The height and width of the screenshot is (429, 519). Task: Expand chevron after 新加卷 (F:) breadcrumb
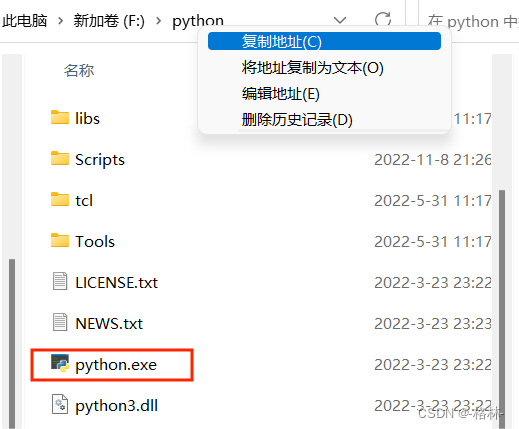click(x=159, y=21)
